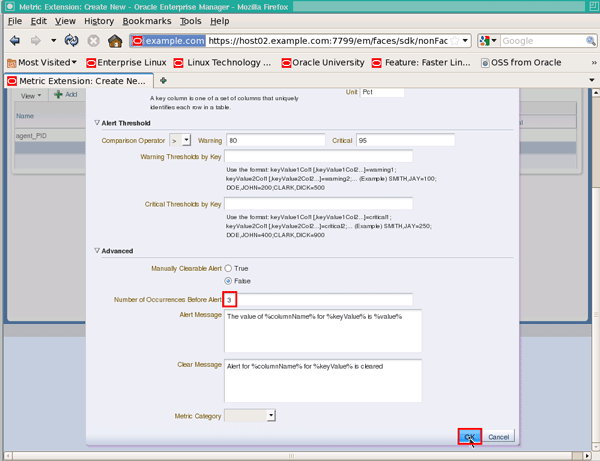Reload the page with the refresh icon

71,41
